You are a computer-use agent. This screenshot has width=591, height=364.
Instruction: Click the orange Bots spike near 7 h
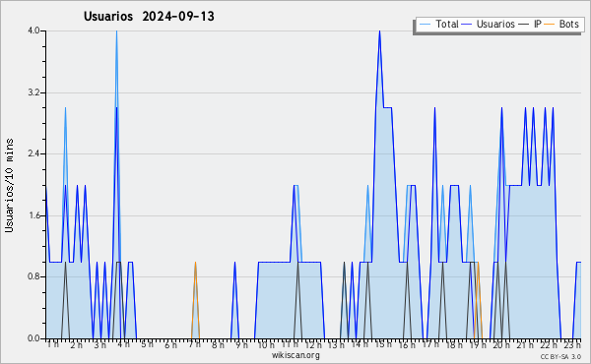pyautogui.click(x=195, y=263)
